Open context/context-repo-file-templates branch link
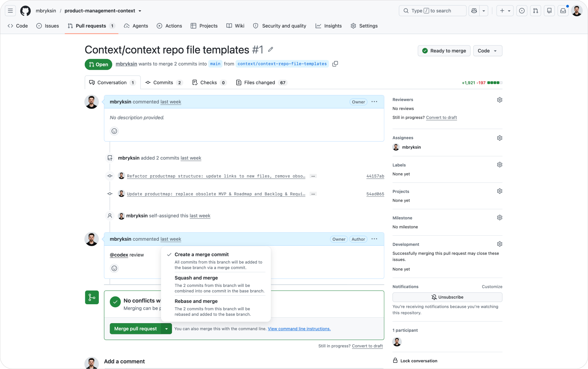The width and height of the screenshot is (588, 369). (282, 64)
